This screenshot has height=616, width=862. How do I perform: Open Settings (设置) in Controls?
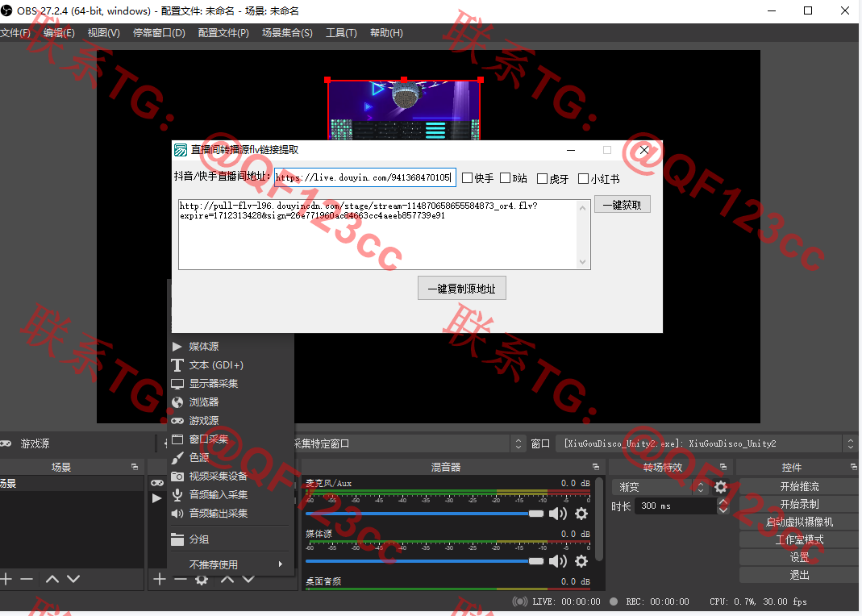tap(799, 557)
